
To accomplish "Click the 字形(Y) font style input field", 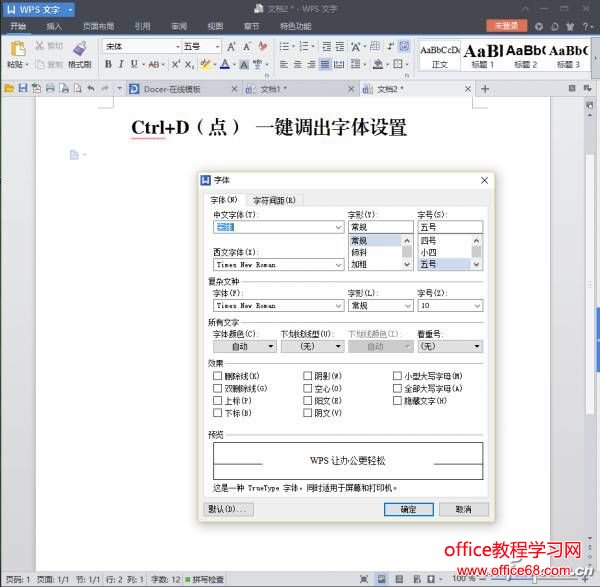I will tap(381, 227).
